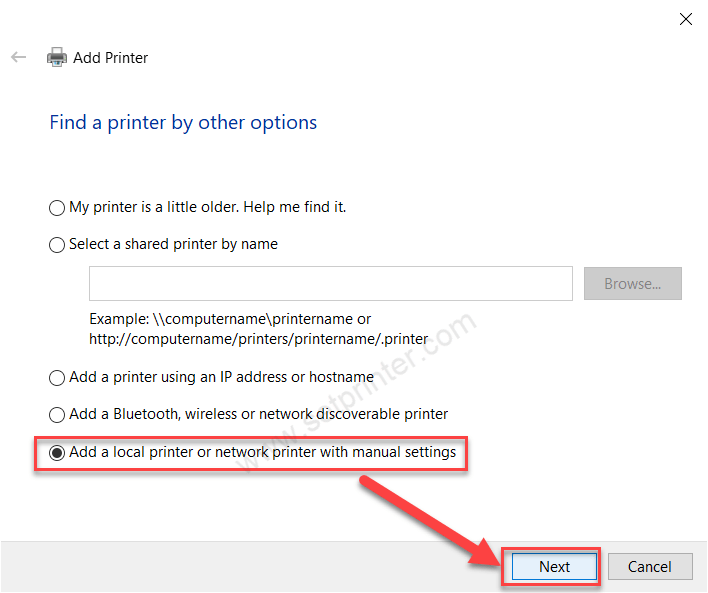Click the 'Select a shared printer by name' label text

[x=173, y=244]
